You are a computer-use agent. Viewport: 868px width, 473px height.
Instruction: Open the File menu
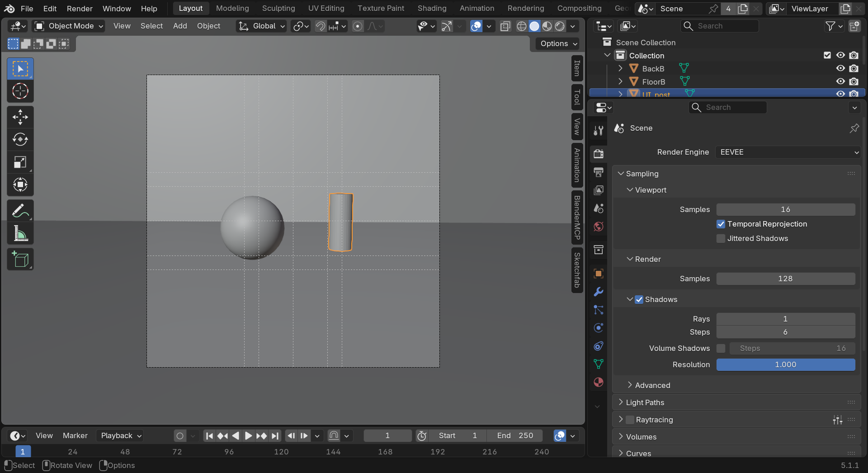pos(27,9)
